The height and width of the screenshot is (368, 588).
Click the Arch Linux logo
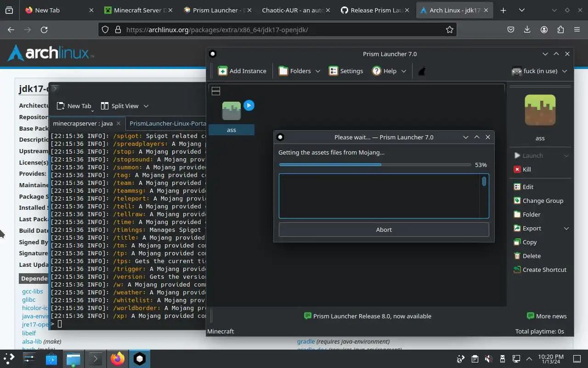[51, 53]
